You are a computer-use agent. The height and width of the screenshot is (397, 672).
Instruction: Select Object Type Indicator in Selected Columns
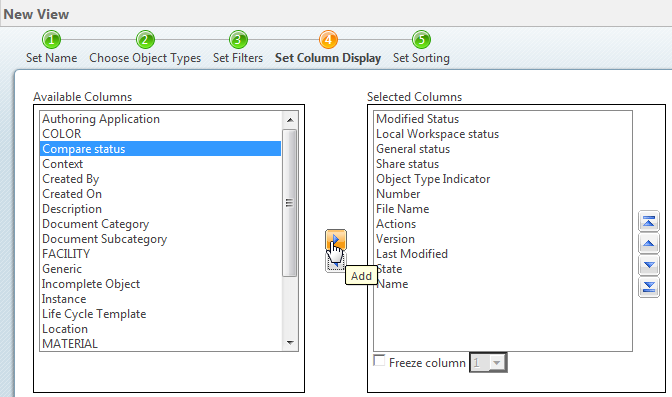(x=503, y=179)
